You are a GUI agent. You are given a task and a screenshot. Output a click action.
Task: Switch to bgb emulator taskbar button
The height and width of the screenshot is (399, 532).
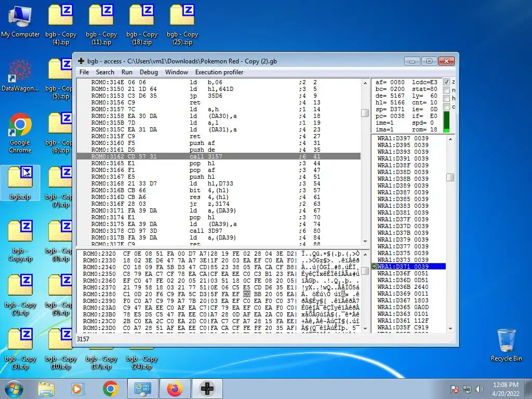coord(207,389)
